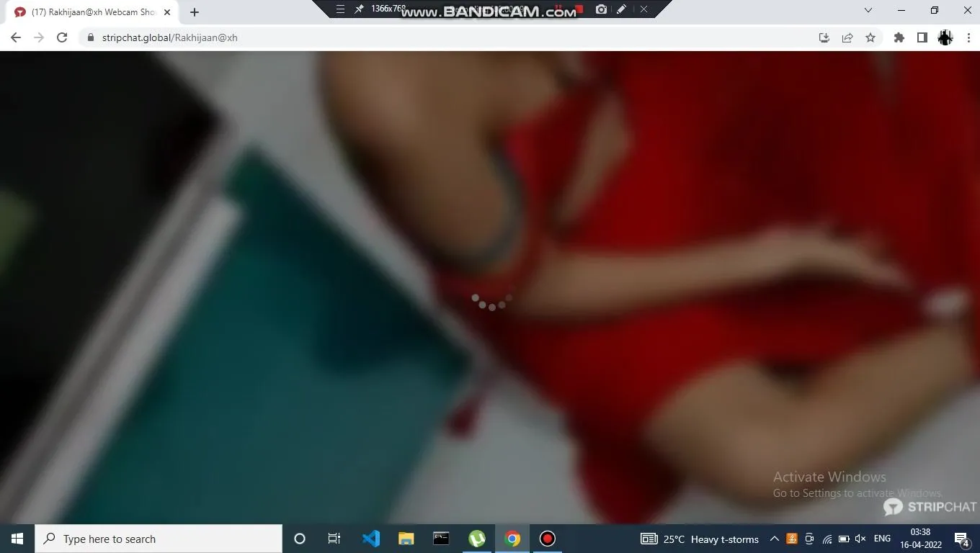Screen dimensions: 980x553
Task: Open the Chrome extensions puzzle menu
Action: [x=899, y=37]
